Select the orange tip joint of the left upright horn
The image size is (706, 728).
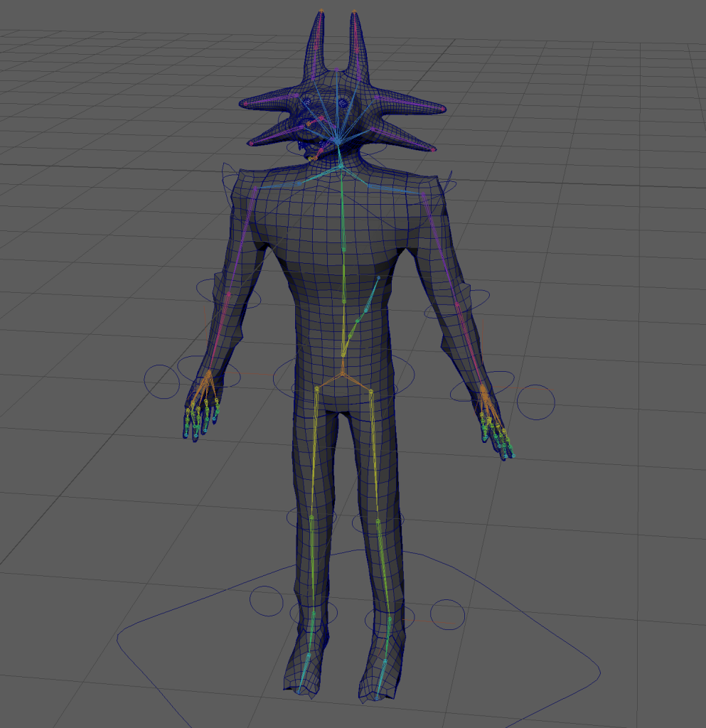pyautogui.click(x=321, y=11)
